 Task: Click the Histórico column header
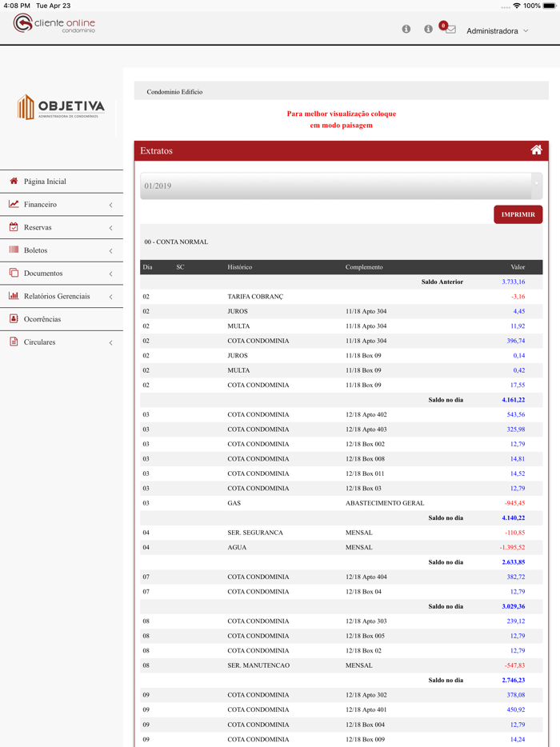(x=240, y=267)
